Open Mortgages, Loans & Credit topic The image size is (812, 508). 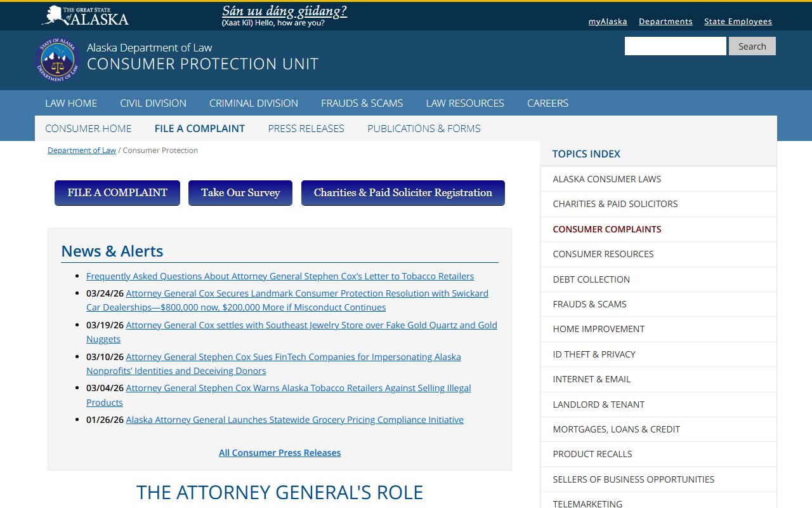[x=658, y=429]
